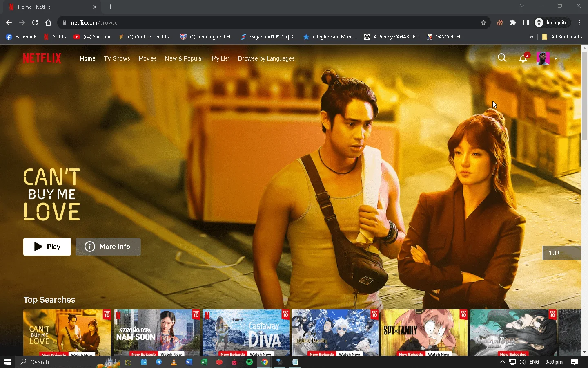Toggle the browser side panel
588x368 pixels.
(x=526, y=22)
